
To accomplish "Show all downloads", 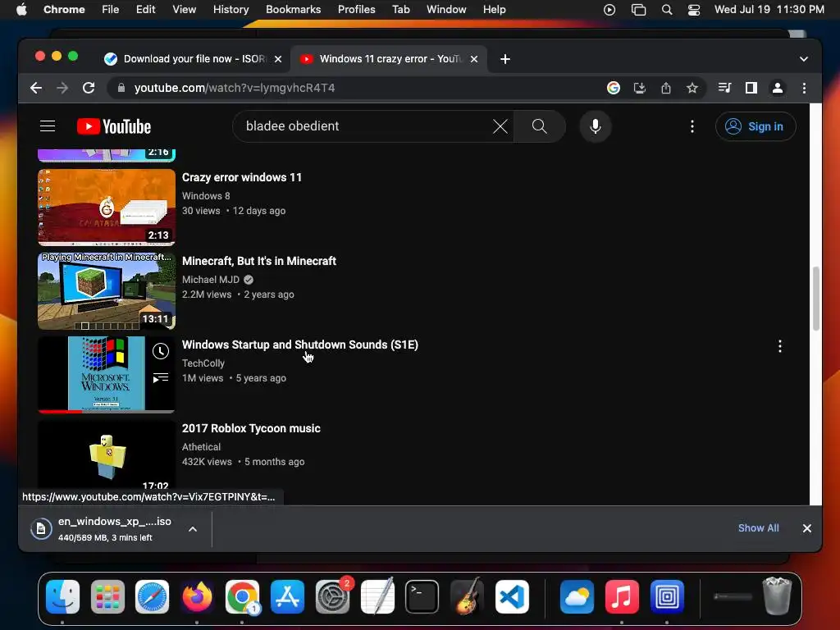I will (758, 528).
